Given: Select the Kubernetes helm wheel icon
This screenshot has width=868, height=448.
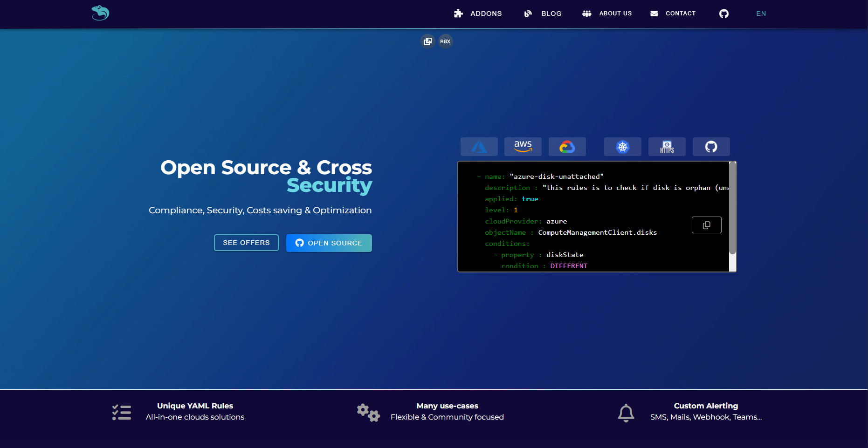Looking at the screenshot, I should pos(622,147).
